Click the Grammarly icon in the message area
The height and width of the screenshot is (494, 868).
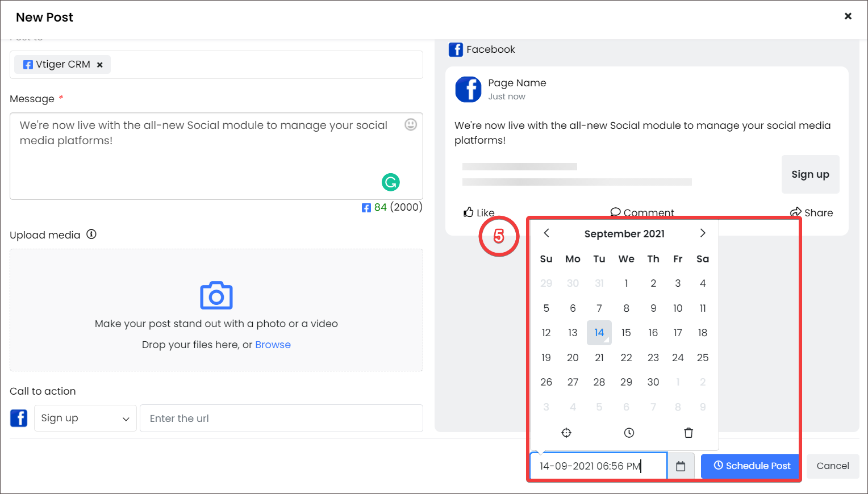click(391, 182)
